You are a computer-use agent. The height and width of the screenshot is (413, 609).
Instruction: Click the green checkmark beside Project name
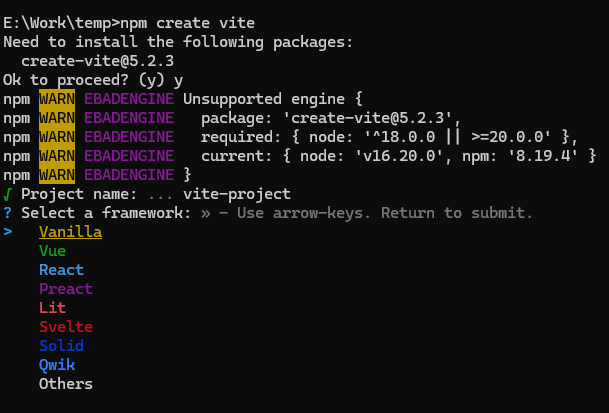point(8,194)
